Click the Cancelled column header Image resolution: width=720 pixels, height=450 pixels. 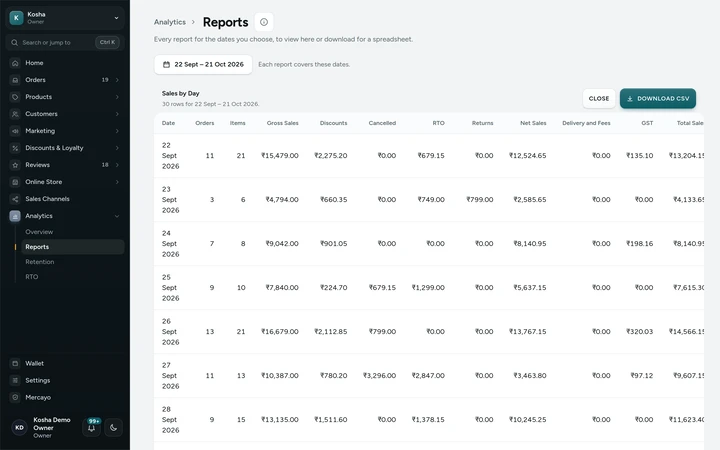click(x=382, y=123)
